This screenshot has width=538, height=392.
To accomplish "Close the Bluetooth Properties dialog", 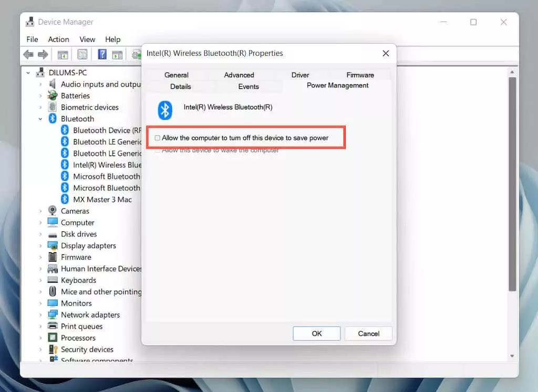I will click(x=386, y=53).
